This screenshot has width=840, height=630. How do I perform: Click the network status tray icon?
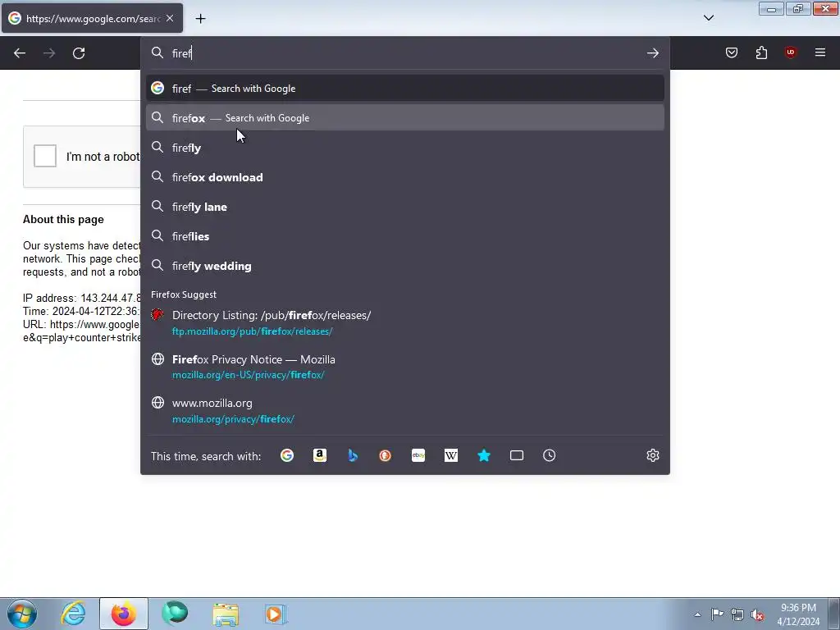737,614
